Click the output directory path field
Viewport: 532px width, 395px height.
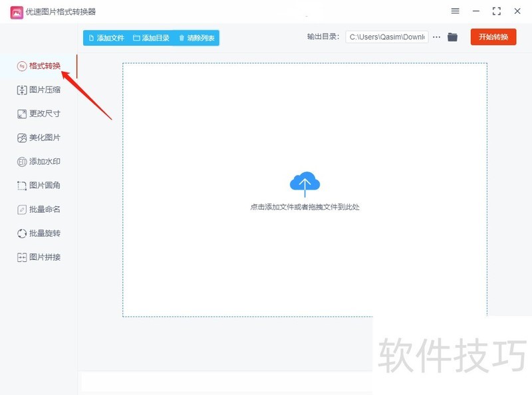pyautogui.click(x=386, y=37)
